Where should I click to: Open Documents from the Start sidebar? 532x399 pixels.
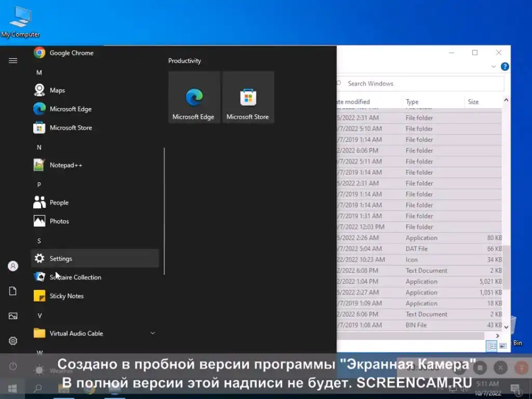pos(13,291)
